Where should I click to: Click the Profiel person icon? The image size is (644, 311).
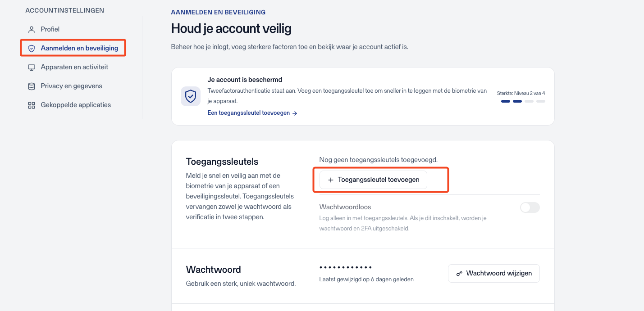(x=32, y=30)
